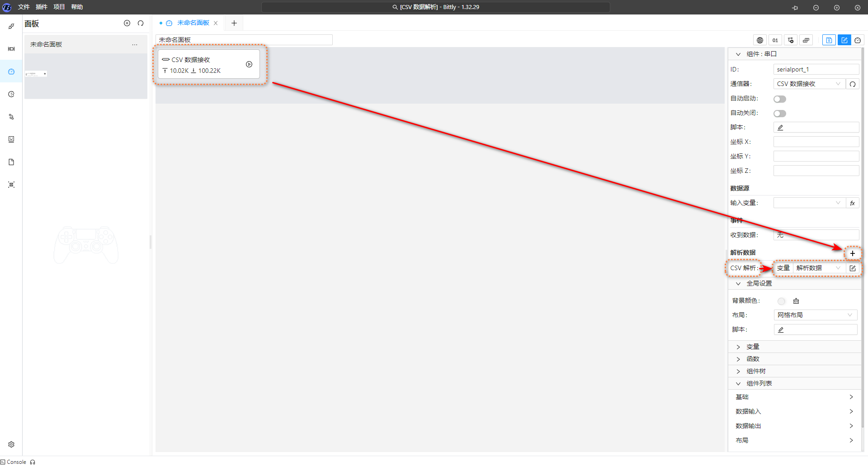The height and width of the screenshot is (467, 868).
Task: Click the save icon in top toolbar
Action: coord(829,40)
